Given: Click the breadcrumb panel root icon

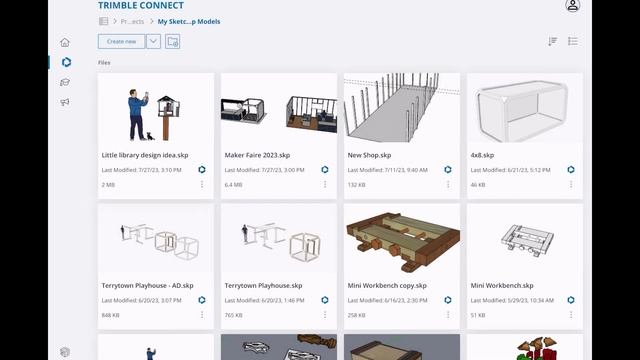Looking at the screenshot, I should 104,21.
